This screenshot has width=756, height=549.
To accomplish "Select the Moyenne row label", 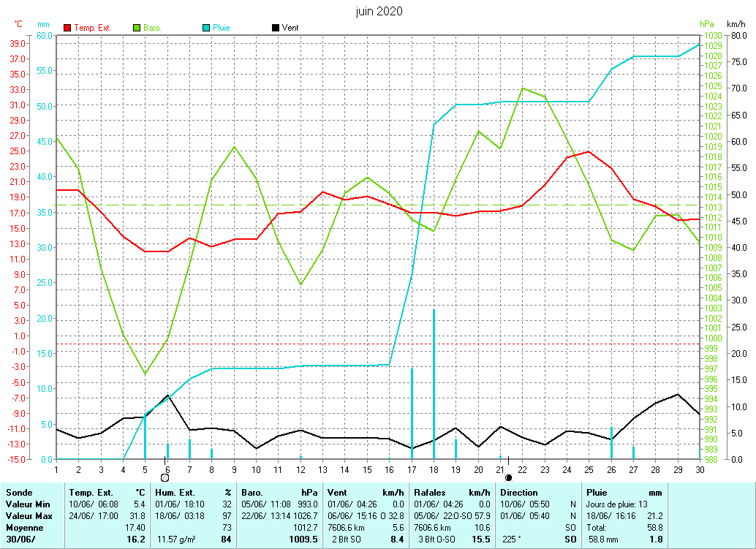I will (x=24, y=527).
